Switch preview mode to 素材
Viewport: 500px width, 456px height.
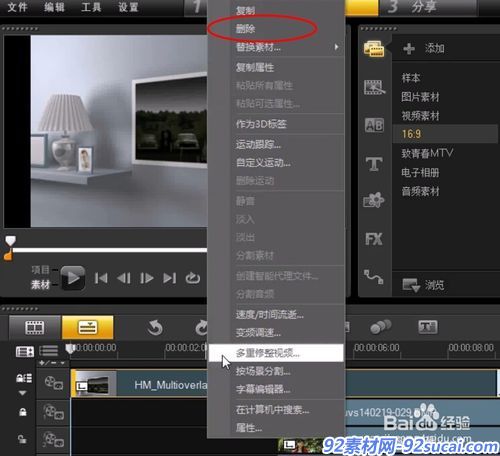pos(40,284)
